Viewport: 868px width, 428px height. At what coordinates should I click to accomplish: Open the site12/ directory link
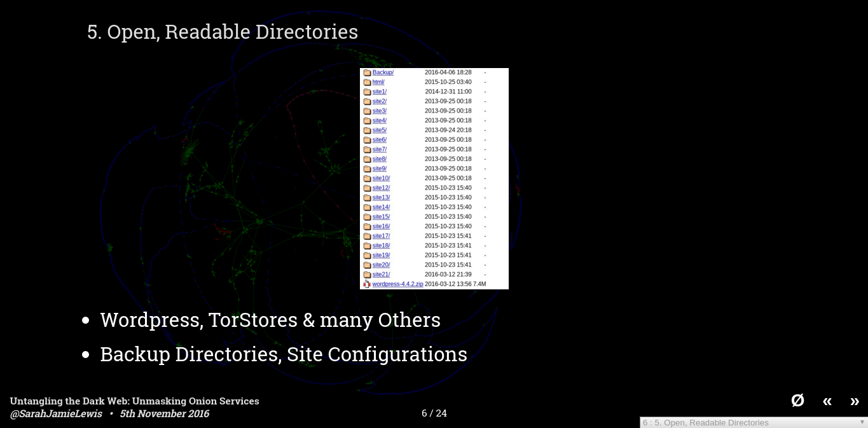click(381, 188)
